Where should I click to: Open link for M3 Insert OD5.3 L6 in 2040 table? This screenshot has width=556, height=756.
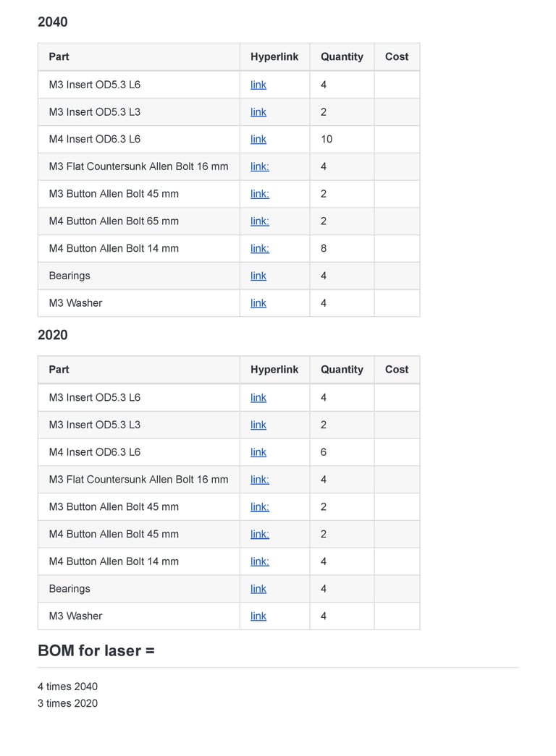(258, 85)
